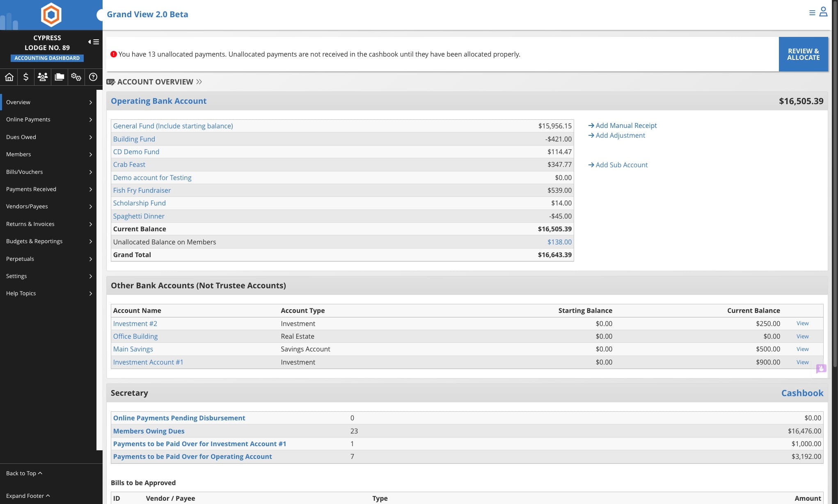
Task: Click the red alert icon in notification
Action: (114, 54)
